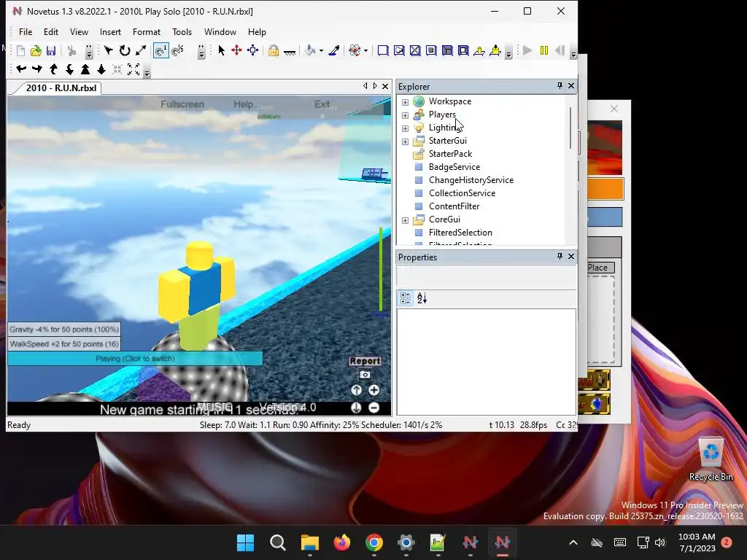Viewport: 747px width, 560px height.
Task: Click the yellow hinge surface icon
Action: point(479,50)
